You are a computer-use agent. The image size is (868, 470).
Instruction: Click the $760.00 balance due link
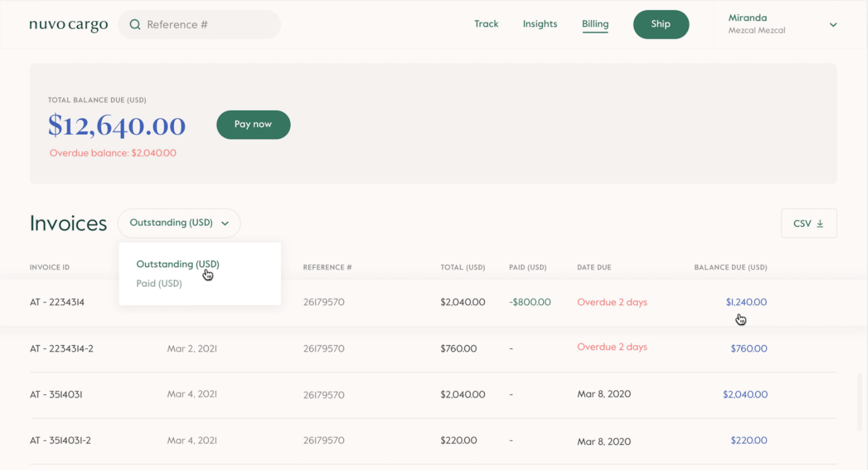click(748, 348)
